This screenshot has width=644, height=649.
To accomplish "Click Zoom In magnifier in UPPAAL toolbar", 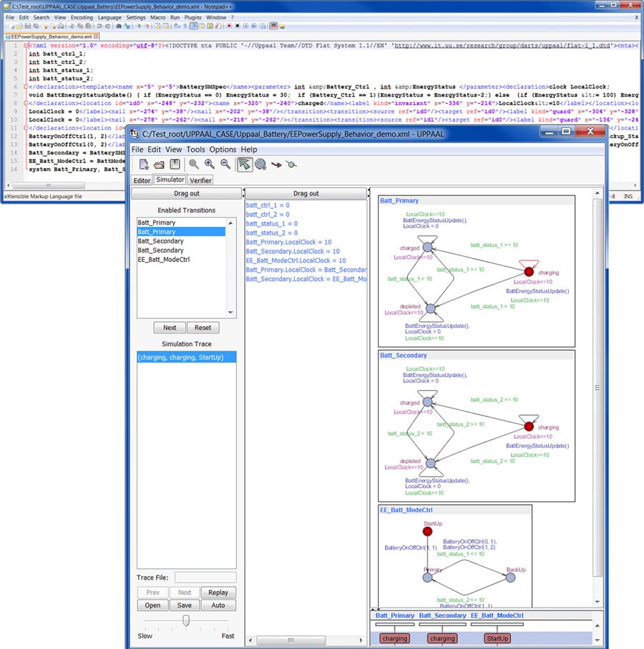I will 210,165.
